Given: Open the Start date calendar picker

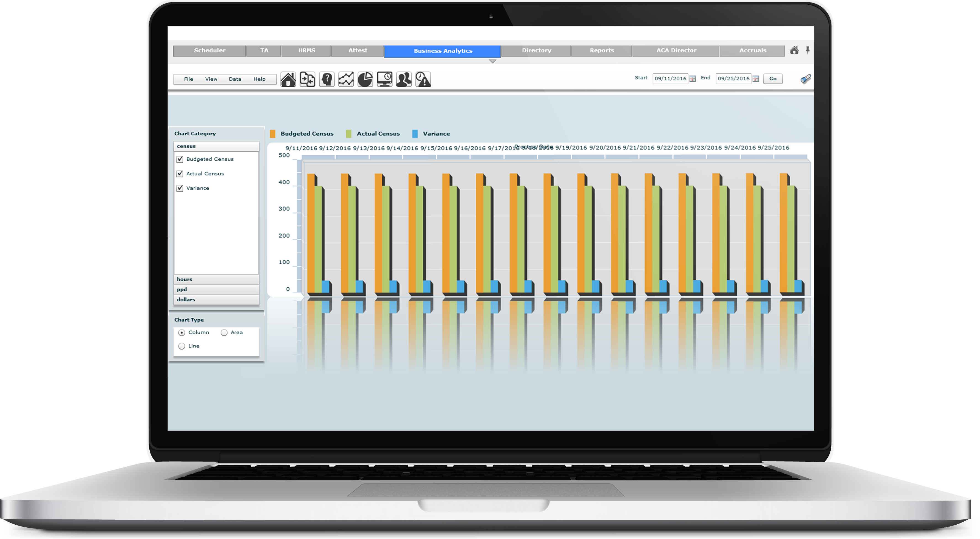Looking at the screenshot, I should click(x=693, y=79).
